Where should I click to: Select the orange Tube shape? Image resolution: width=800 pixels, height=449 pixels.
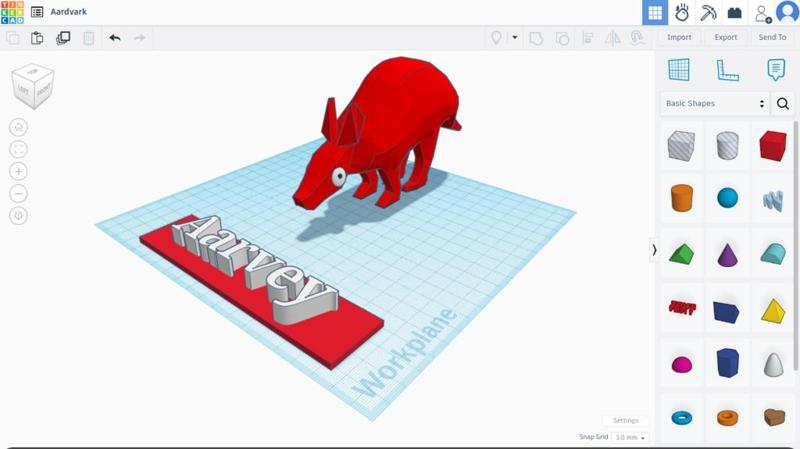tap(728, 418)
